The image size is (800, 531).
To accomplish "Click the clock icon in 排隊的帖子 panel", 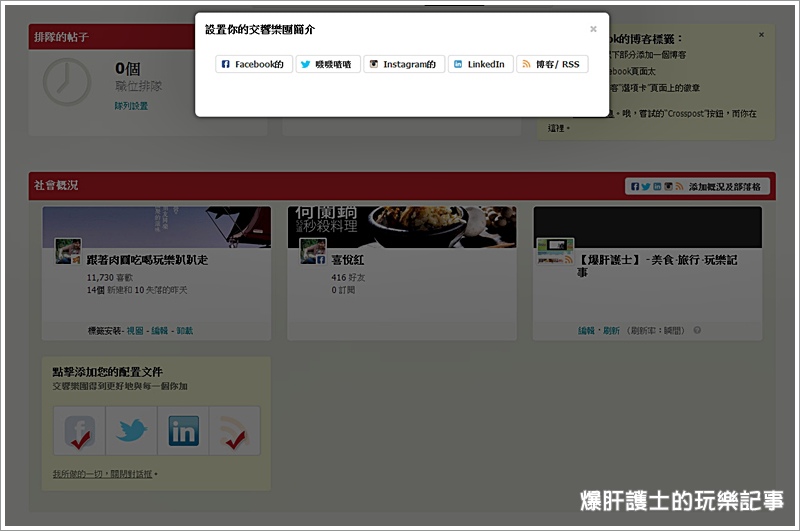I will [x=67, y=82].
